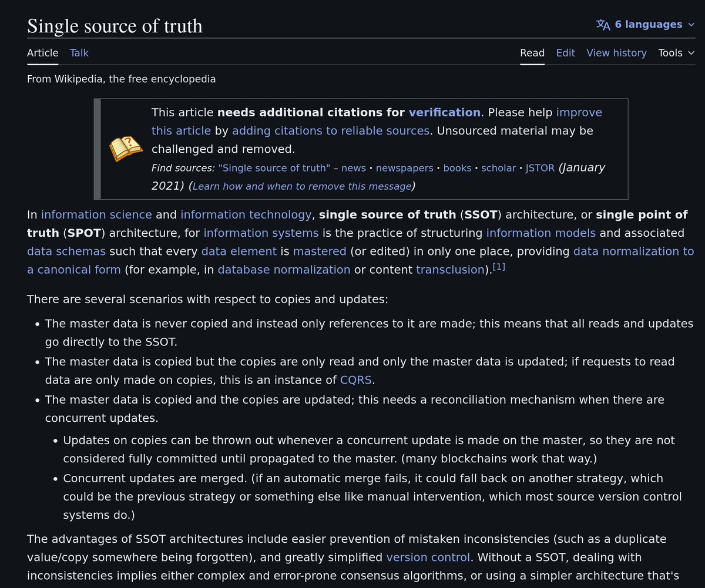Select the Read tab
Screen dimensions: 705x588
(x=532, y=53)
